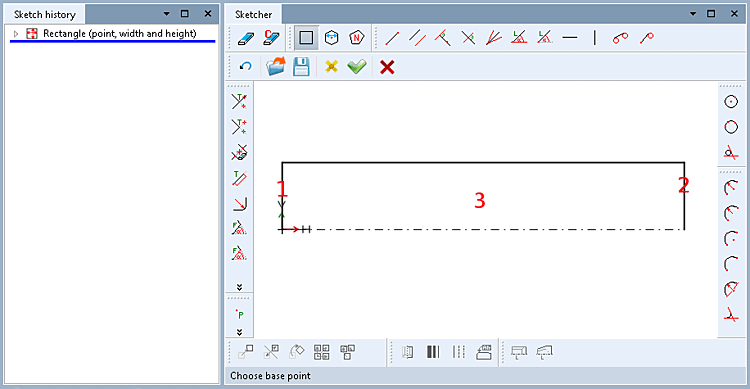Screen dimensions: 750x389
Task: Choose the N-sided polygon tool
Action: point(356,38)
